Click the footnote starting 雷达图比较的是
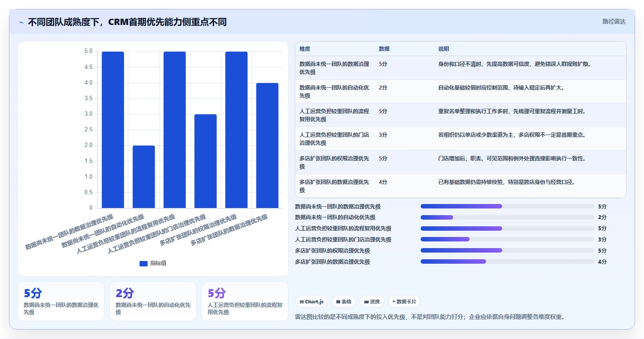Image resolution: width=644 pixels, height=339 pixels. [x=430, y=317]
